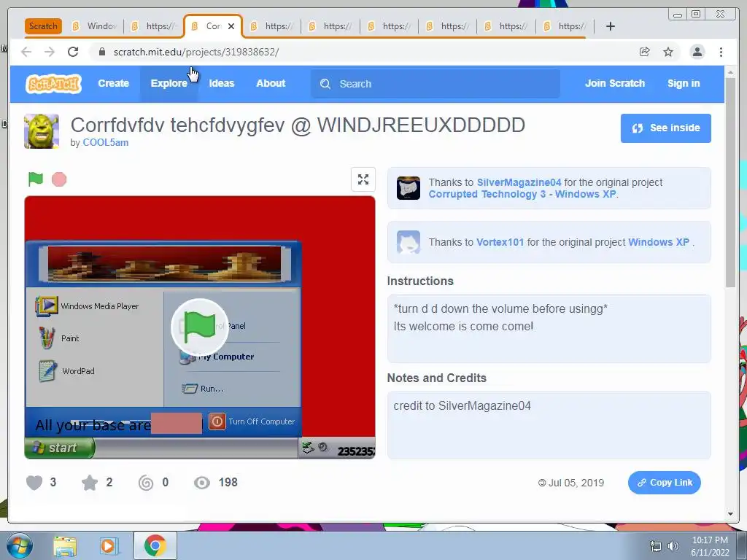The image size is (747, 560).
Task: Click the Shrek author avatar
Action: point(42,131)
